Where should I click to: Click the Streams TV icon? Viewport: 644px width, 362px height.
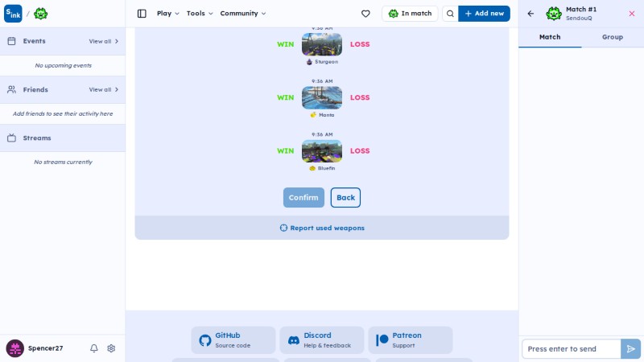[11, 138]
